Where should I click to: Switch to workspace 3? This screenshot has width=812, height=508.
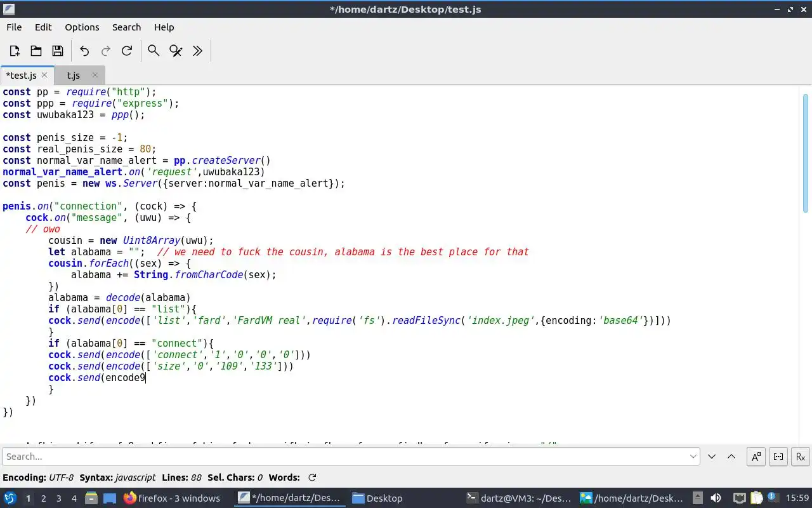[x=58, y=498]
